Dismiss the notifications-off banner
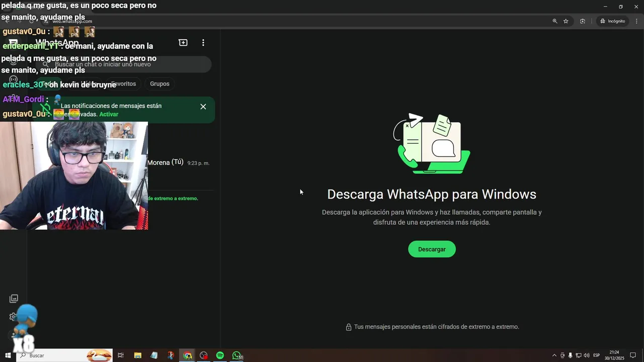 [203, 107]
